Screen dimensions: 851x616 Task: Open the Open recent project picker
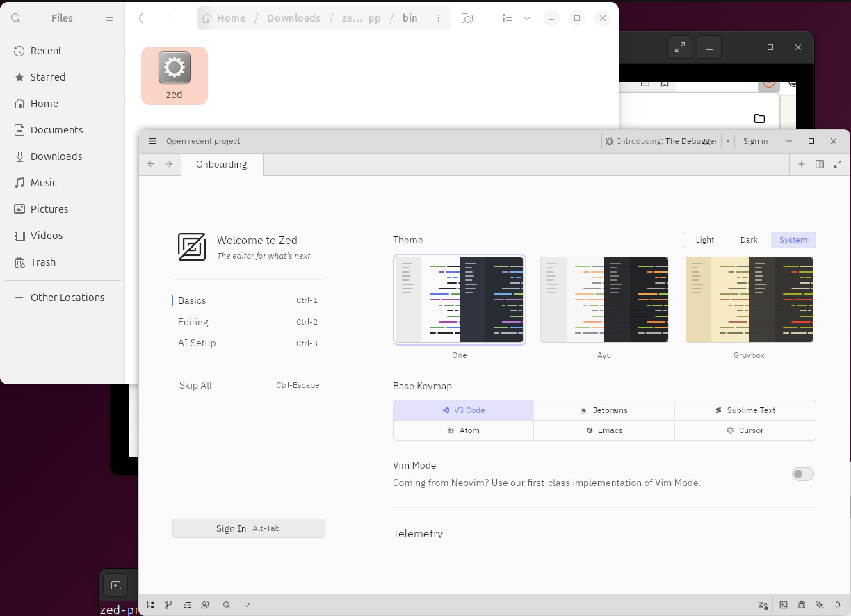(203, 141)
